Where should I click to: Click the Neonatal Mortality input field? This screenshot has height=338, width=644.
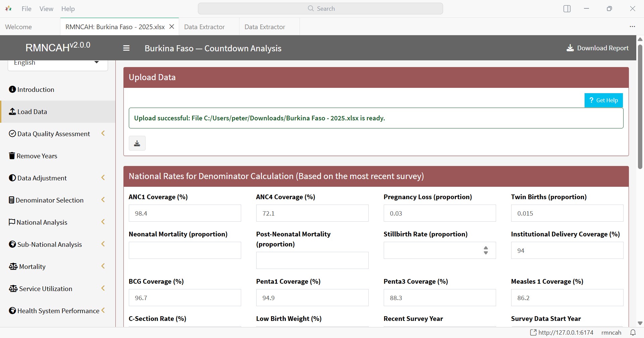pyautogui.click(x=185, y=250)
